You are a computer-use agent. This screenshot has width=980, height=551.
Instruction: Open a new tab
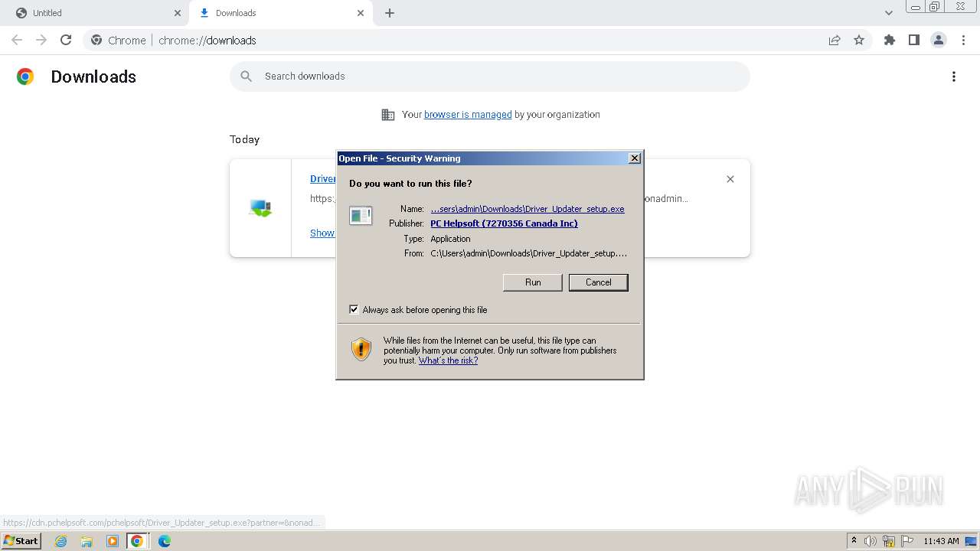(390, 13)
